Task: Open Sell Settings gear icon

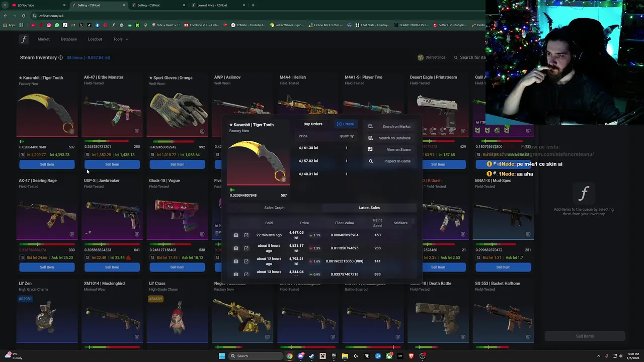Action: point(421,57)
